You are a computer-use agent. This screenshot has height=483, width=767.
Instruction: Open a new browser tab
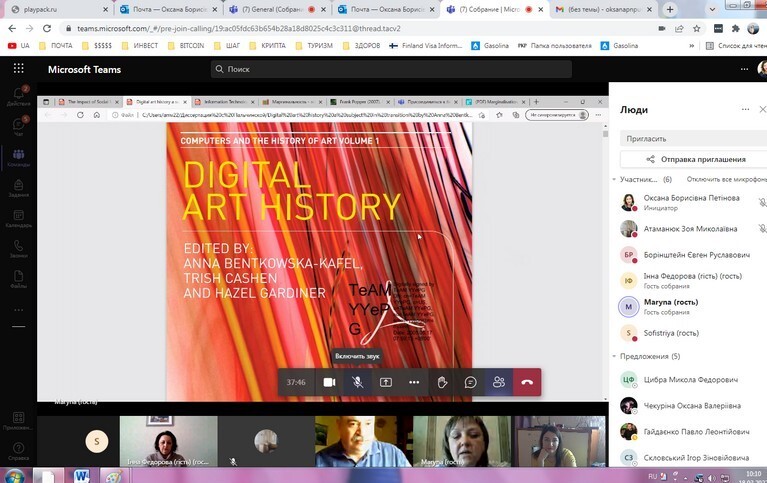coord(670,9)
